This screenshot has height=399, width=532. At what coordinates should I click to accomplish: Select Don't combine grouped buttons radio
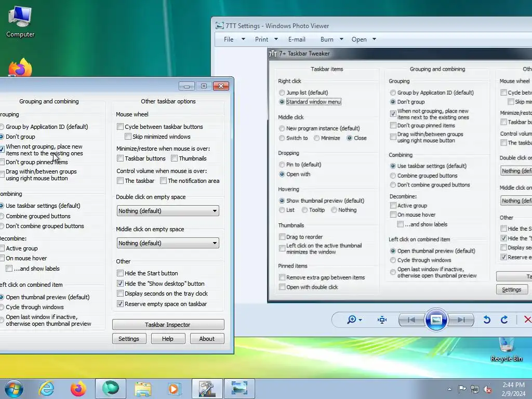(2, 226)
